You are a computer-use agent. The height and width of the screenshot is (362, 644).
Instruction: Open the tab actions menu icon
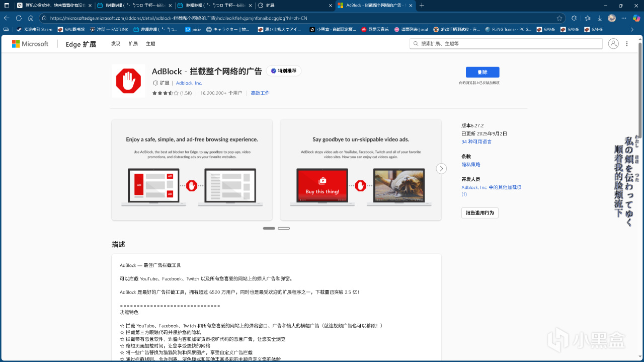7,5
